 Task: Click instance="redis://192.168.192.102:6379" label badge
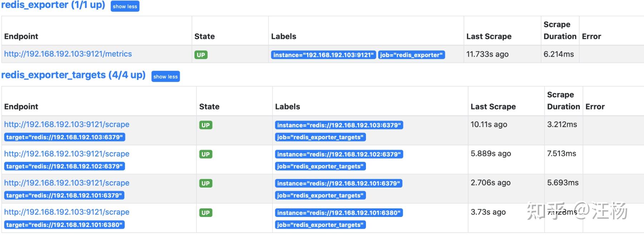(x=339, y=154)
